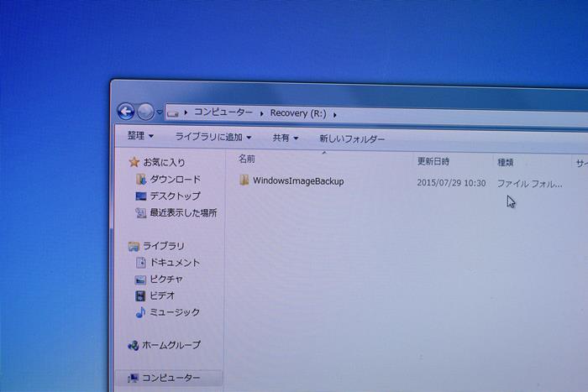
Task: Open デスクトップ in navigation pane
Action: tap(175, 196)
